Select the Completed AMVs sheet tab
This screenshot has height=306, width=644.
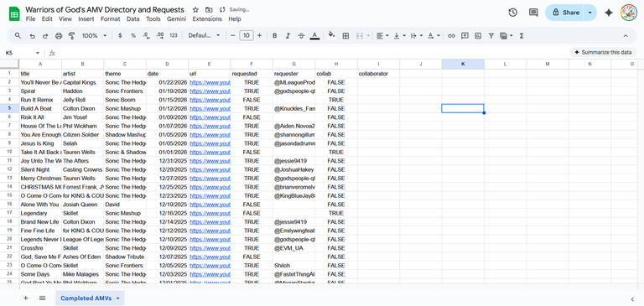coord(86,298)
